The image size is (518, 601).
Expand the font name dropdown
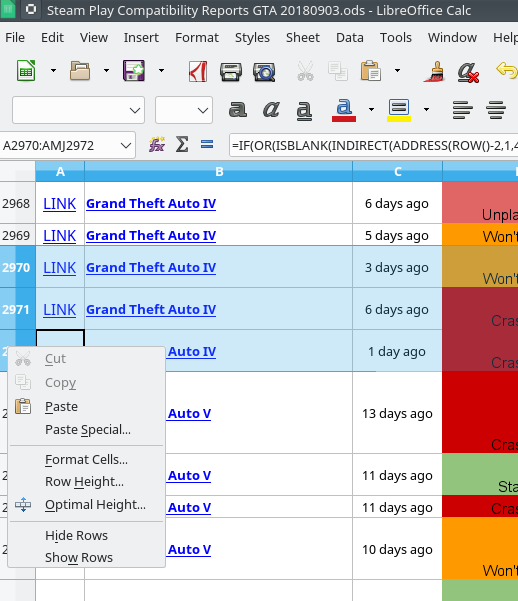[x=135, y=110]
